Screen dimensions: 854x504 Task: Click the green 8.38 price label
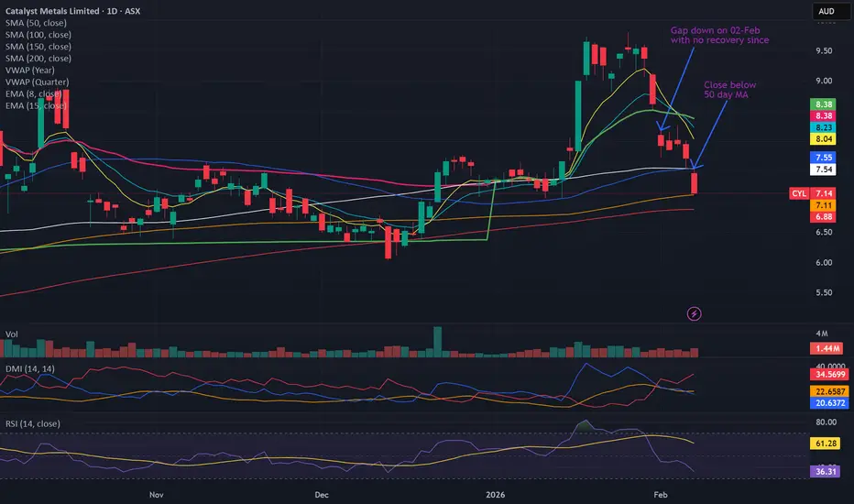point(824,104)
